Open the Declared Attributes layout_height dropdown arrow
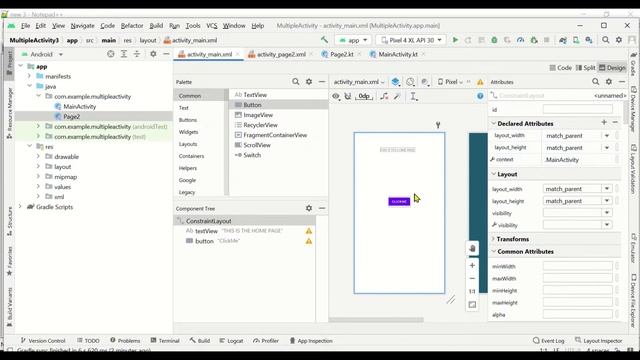 [x=607, y=148]
